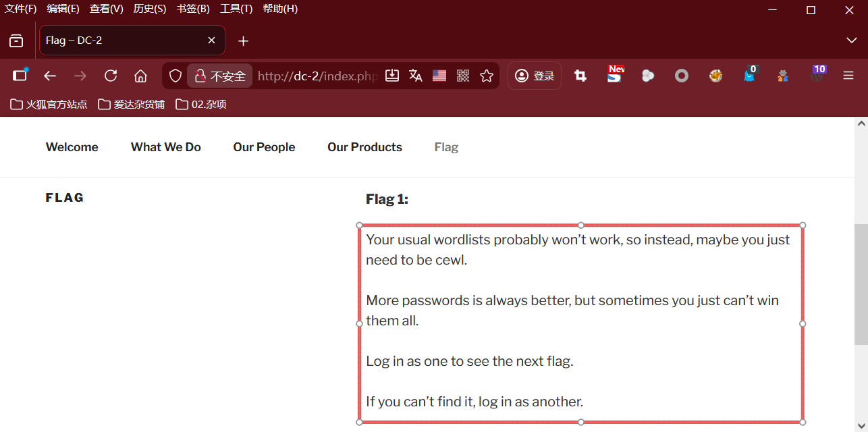Open the Our Products page
The image size is (868, 432).
click(x=364, y=147)
